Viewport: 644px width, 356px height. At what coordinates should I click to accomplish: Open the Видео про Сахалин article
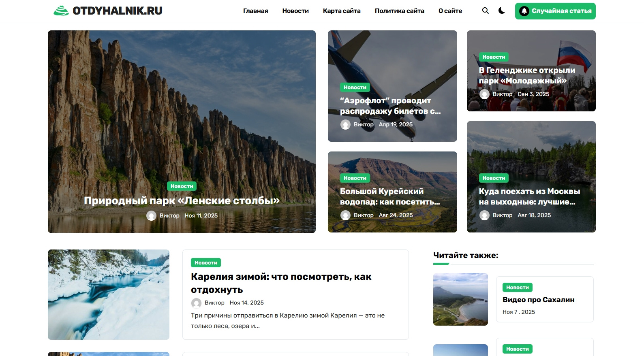[x=539, y=300]
